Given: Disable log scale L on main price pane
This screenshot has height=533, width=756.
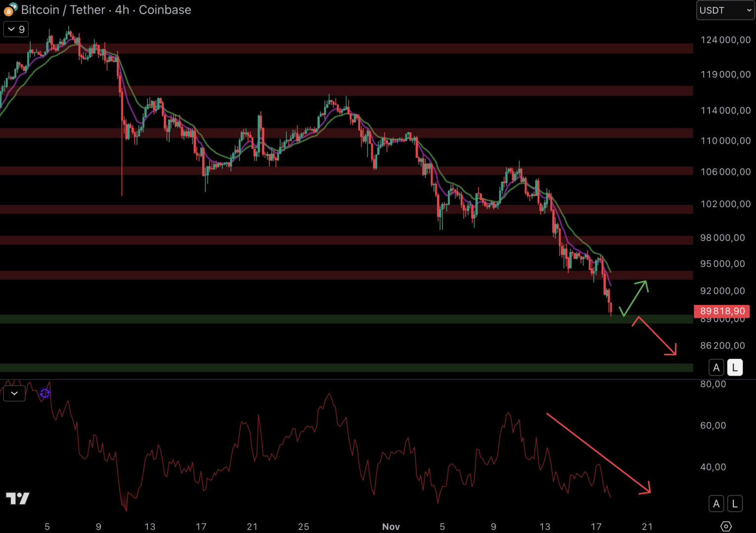Looking at the screenshot, I should (735, 368).
